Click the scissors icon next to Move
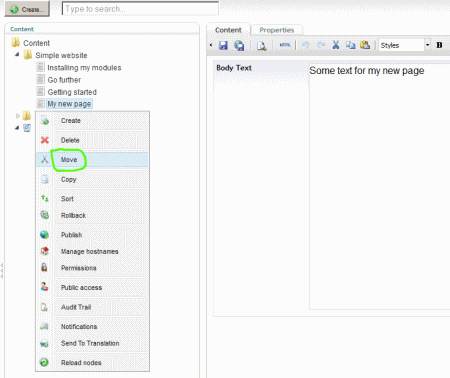 (44, 159)
